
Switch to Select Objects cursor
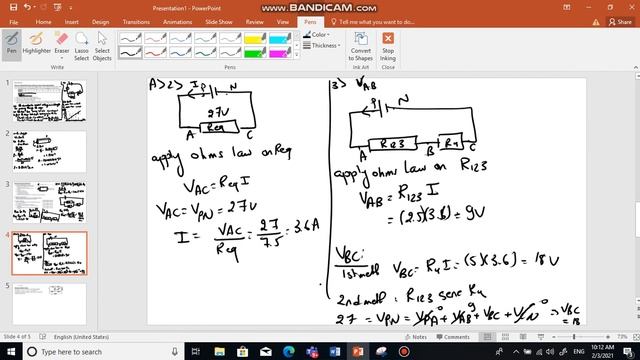(x=102, y=46)
